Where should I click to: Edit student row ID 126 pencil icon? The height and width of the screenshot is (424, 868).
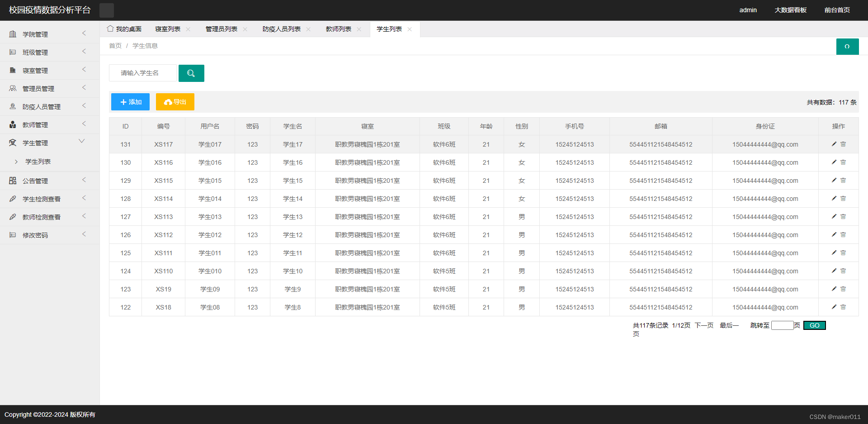tap(834, 235)
